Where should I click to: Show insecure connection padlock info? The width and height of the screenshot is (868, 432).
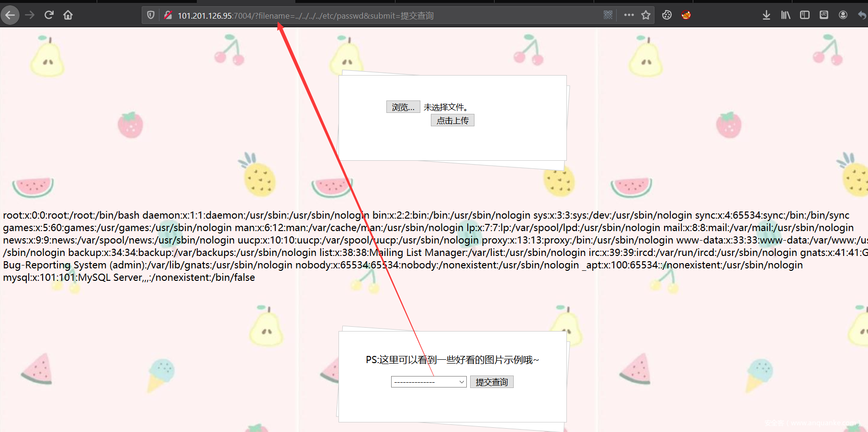[x=168, y=15]
